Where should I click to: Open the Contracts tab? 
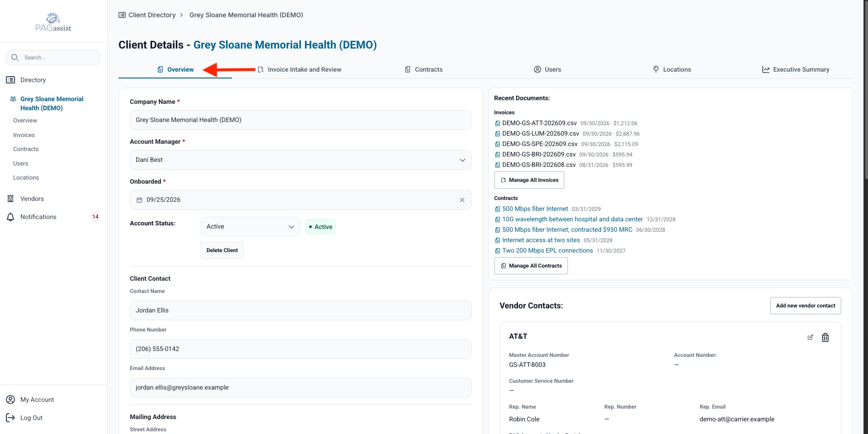pyautogui.click(x=424, y=69)
